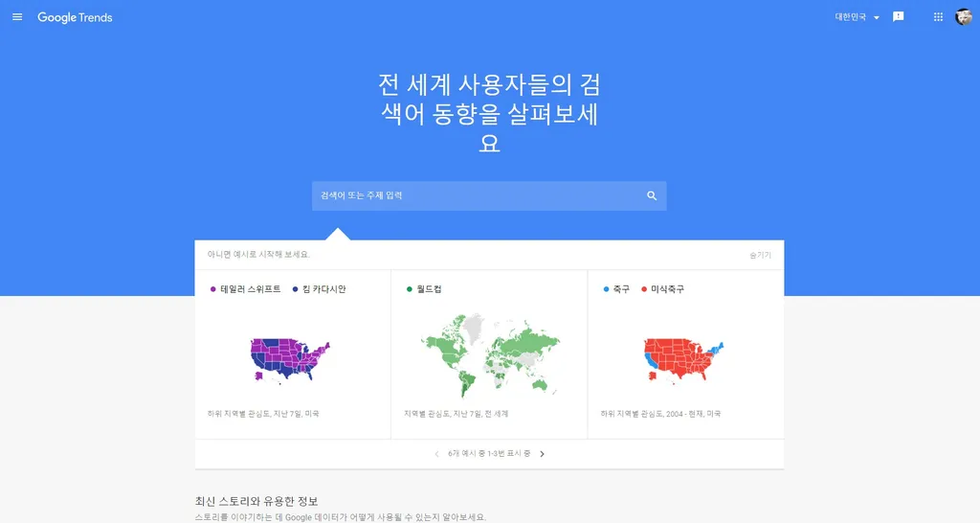Click the 축구 label
This screenshot has height=523, width=980.
pyautogui.click(x=621, y=289)
